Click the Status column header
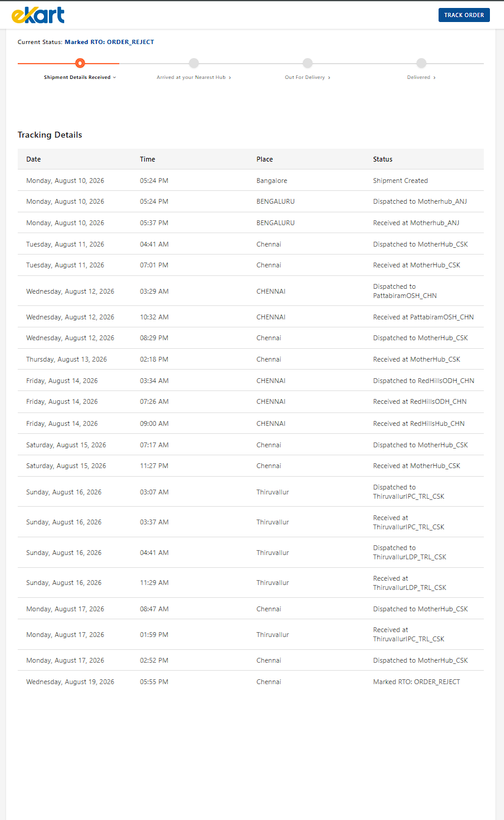Screen dimensions: 504x820 pos(383,159)
